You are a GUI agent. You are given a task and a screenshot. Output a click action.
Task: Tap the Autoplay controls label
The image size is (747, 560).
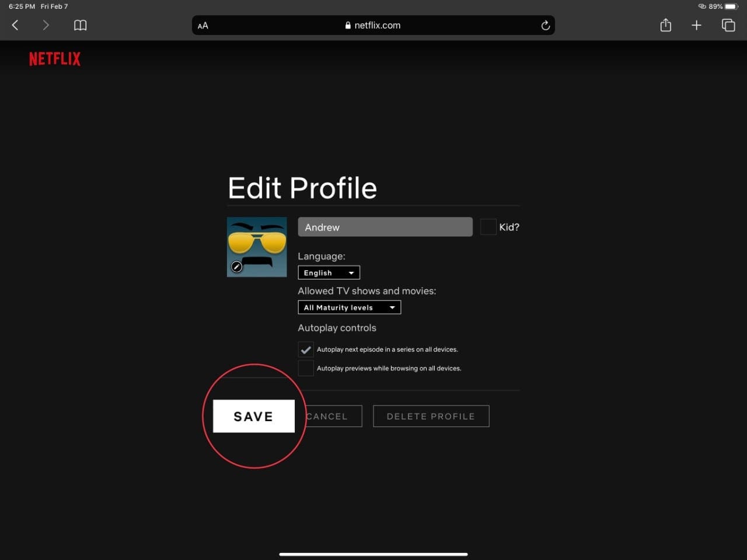click(337, 328)
